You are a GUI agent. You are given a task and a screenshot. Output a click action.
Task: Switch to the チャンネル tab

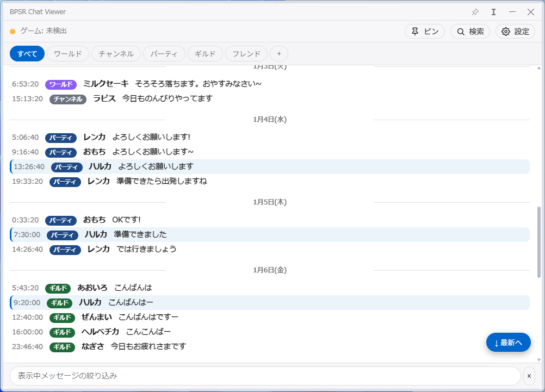coord(116,54)
